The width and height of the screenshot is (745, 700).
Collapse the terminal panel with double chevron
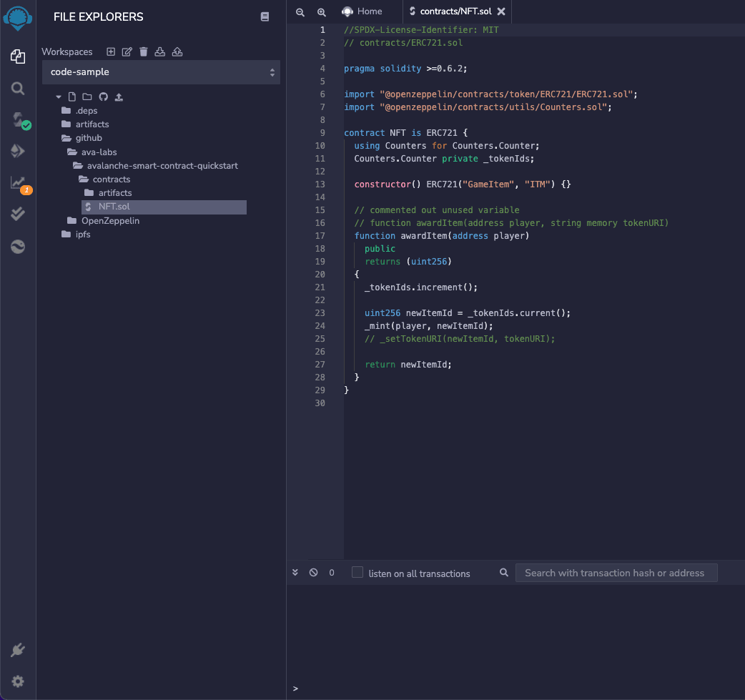(295, 573)
